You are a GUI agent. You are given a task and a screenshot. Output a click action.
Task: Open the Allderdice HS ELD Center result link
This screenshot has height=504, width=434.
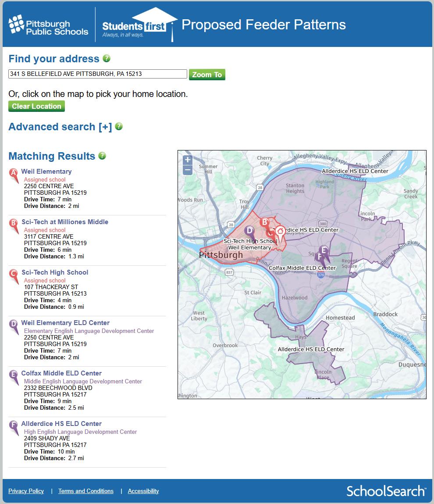click(61, 424)
